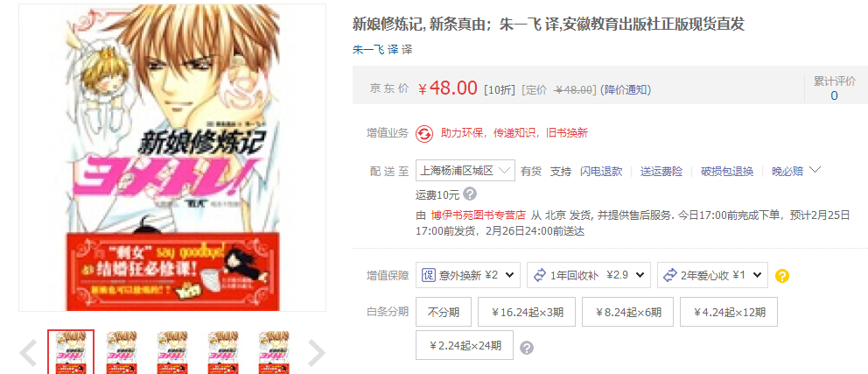Click the exchange icon in 1年回收补 option
868x374 pixels.
pos(540,275)
